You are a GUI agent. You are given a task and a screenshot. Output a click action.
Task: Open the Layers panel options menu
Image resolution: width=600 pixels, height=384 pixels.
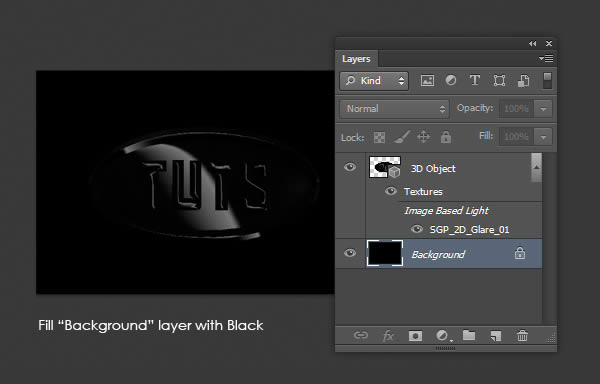(546, 59)
